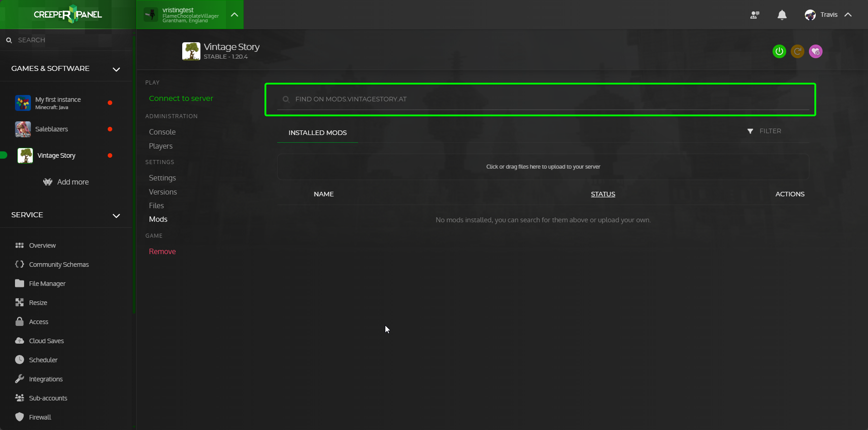Click the Resize icon
Viewport: 868px width, 430px height.
[x=20, y=302]
